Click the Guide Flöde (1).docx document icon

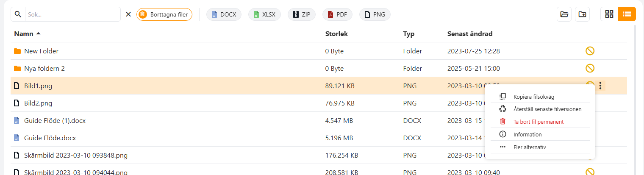[x=17, y=120]
